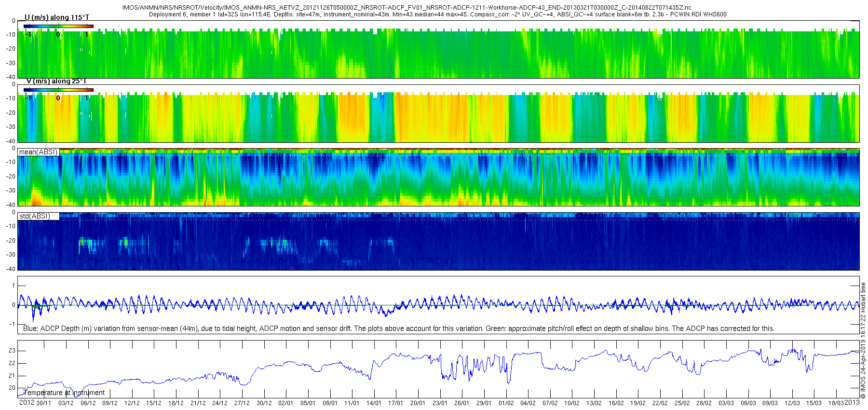The width and height of the screenshot is (868, 410).
Task: Click the '18/12' date tick label
Action: 176,403
